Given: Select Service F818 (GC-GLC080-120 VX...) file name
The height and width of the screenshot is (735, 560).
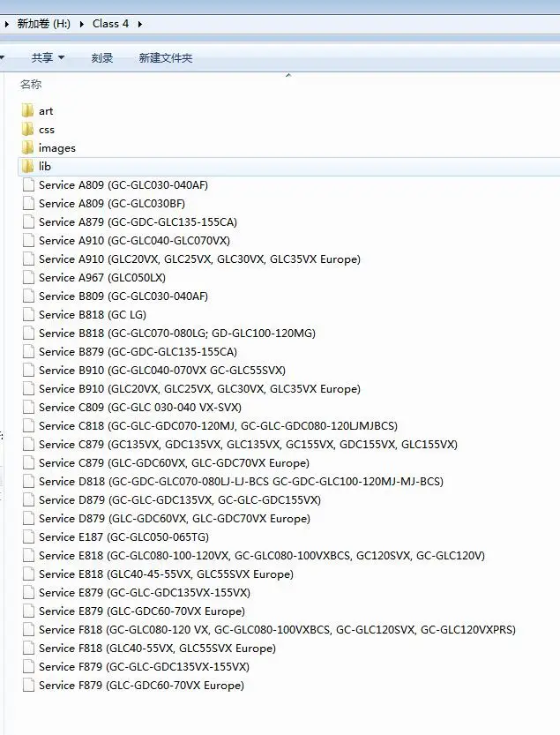Looking at the screenshot, I should pyautogui.click(x=278, y=629).
